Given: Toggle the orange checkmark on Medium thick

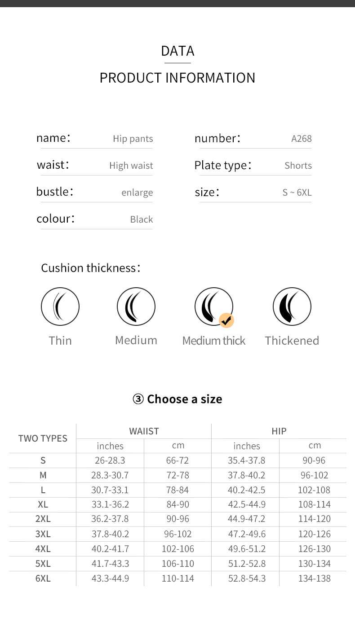Looking at the screenshot, I should (226, 320).
